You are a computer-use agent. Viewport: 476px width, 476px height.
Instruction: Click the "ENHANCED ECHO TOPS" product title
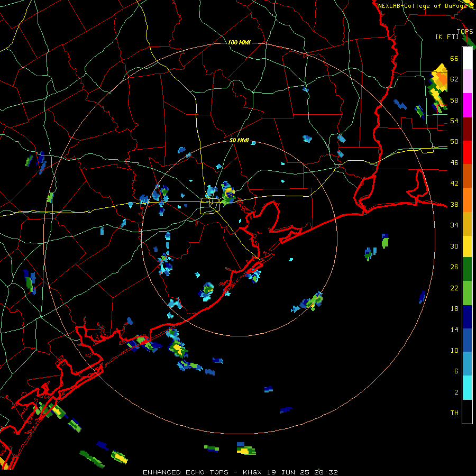(x=186, y=472)
